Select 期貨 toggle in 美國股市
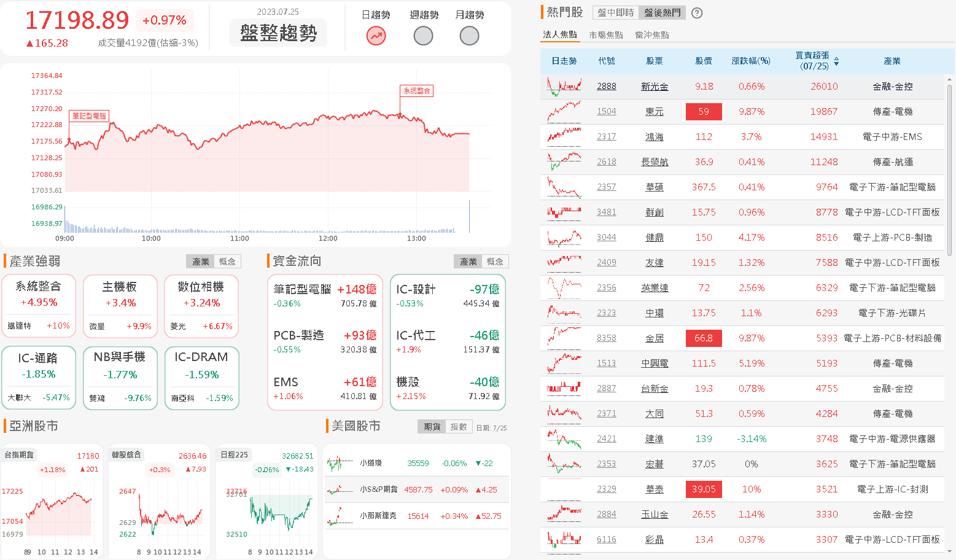The image size is (956, 560). [432, 427]
